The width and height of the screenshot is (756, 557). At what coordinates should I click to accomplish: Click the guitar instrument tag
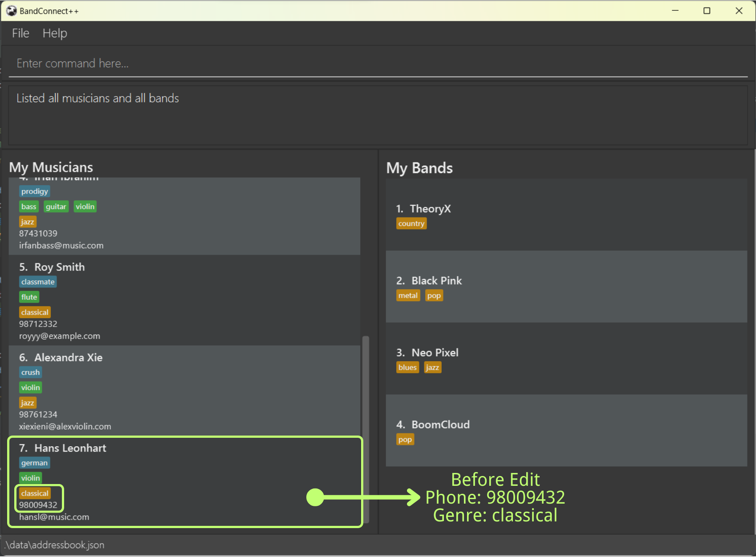(x=56, y=206)
